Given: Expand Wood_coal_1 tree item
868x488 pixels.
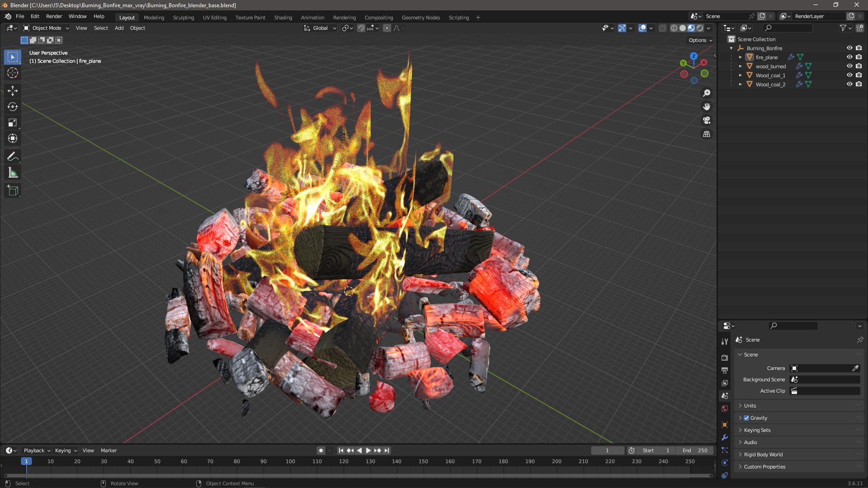Looking at the screenshot, I should 740,75.
